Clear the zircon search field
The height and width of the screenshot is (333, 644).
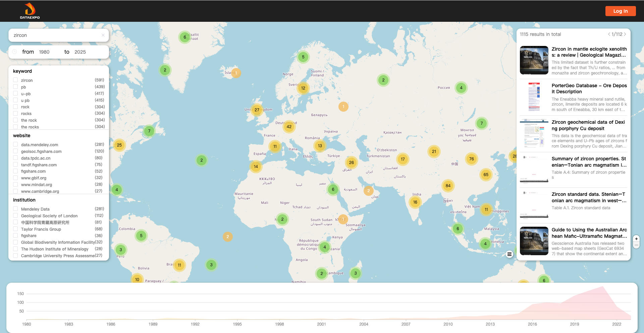pyautogui.click(x=103, y=35)
